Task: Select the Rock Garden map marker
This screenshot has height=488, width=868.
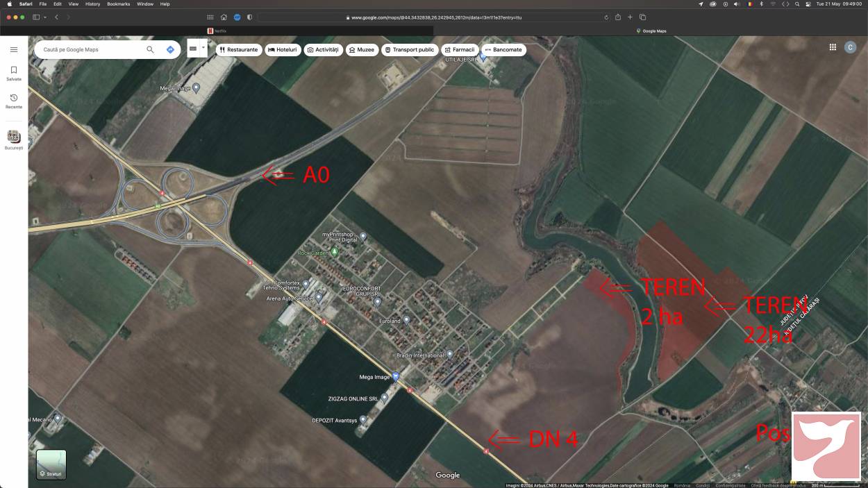Action: coord(334,252)
